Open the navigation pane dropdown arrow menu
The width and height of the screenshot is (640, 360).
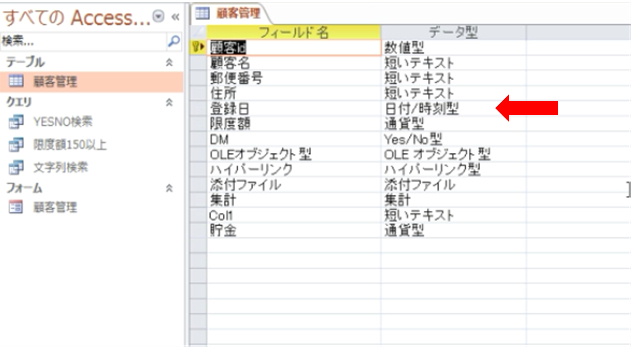(158, 16)
